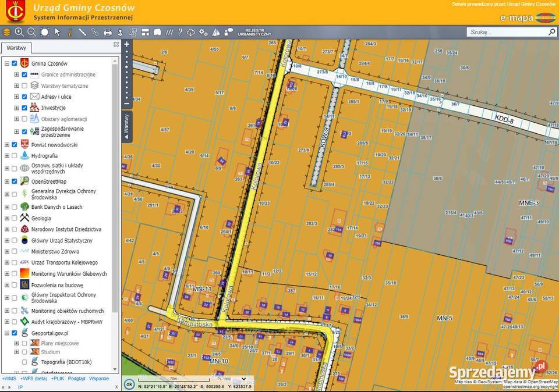
Task: Select the Warstwy tab
Action: [16, 48]
